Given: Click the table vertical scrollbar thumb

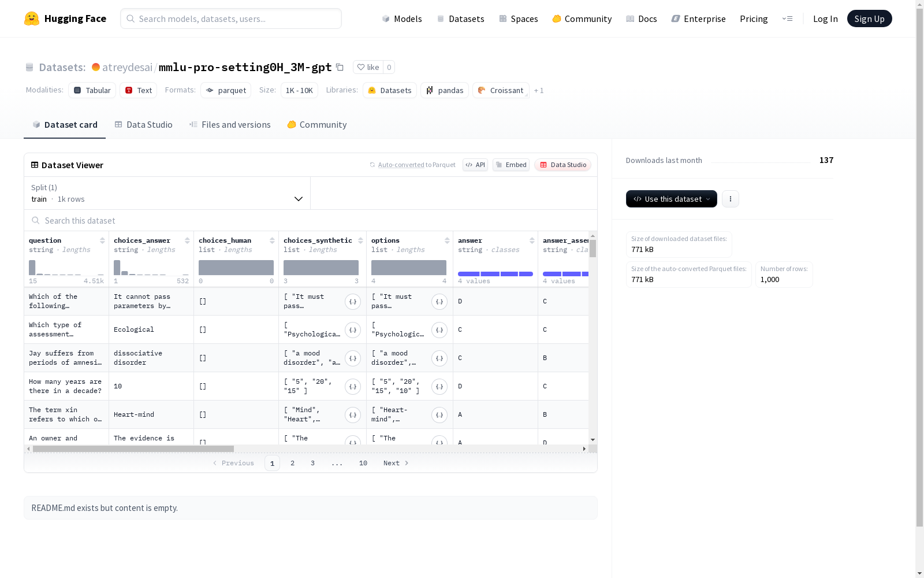Looking at the screenshot, I should click(x=593, y=249).
